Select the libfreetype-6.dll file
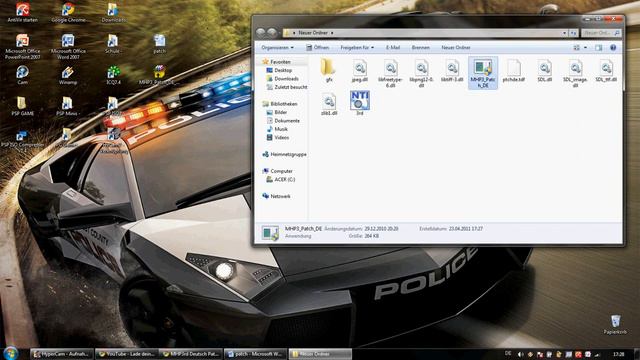This screenshot has height=360, width=640. point(390,73)
